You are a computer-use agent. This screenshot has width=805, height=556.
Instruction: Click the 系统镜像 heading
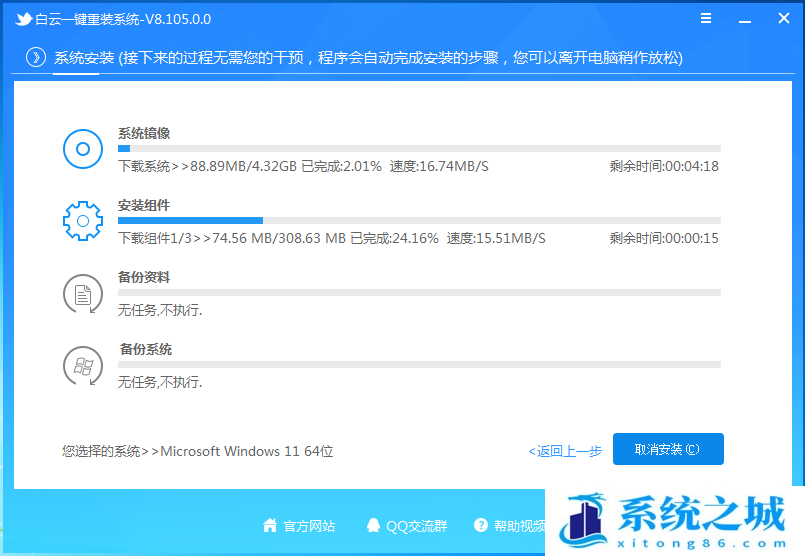144,133
